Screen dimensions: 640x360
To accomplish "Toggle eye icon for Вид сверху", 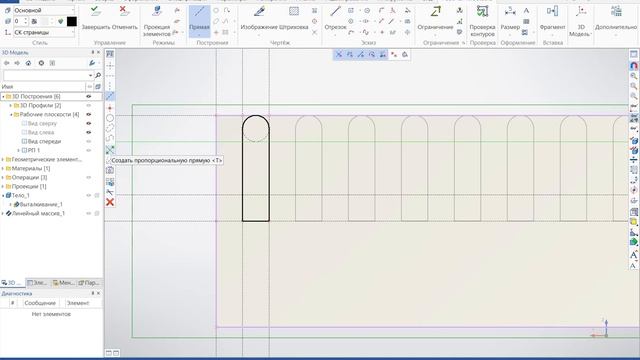I will (x=88, y=123).
